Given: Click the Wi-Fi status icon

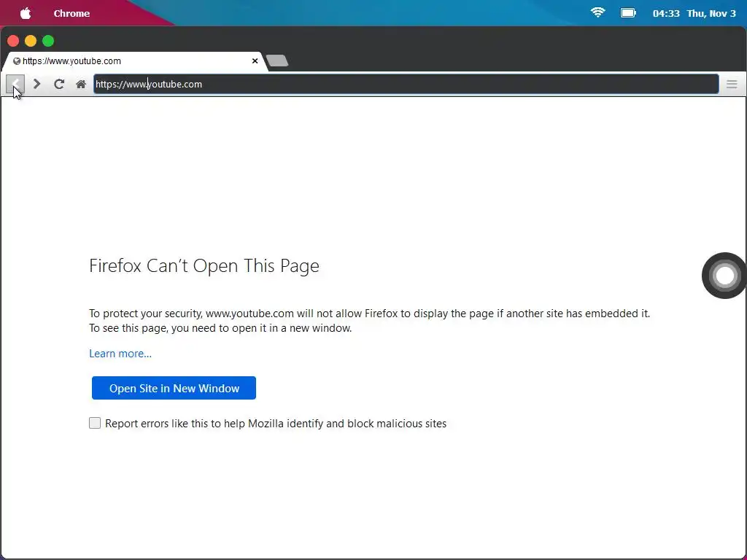Looking at the screenshot, I should (x=598, y=13).
